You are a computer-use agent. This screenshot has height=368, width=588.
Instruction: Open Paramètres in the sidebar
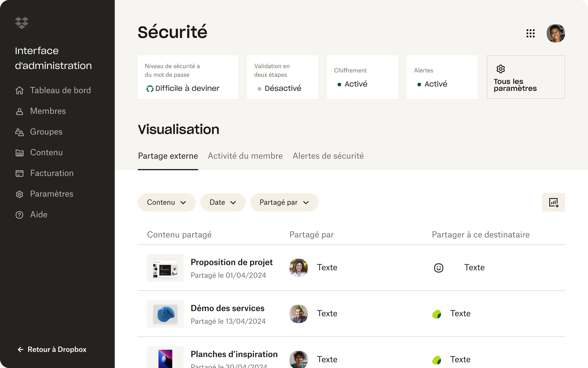pos(44,194)
